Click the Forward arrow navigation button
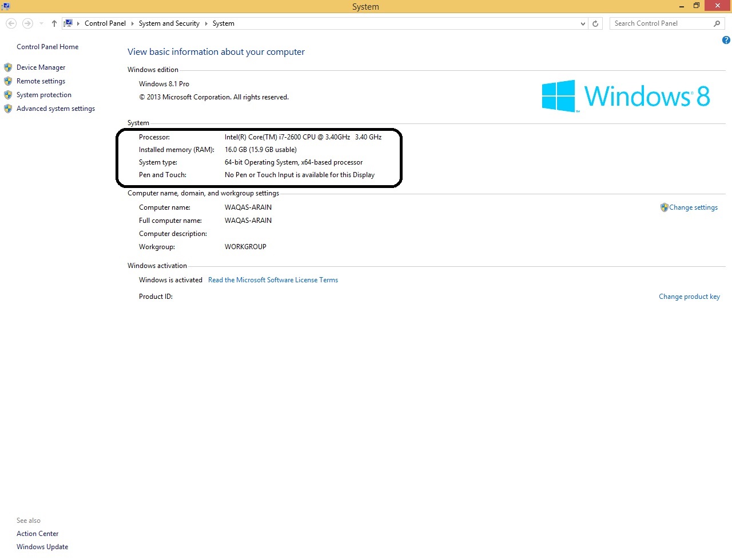The height and width of the screenshot is (560, 732). click(x=27, y=23)
